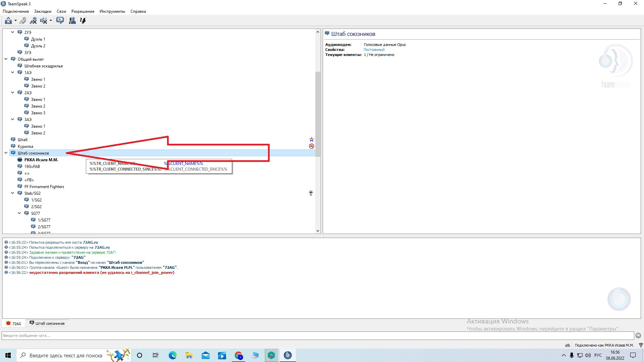Click the client status icon beside РККА Исаев М.М.

[x=20, y=160]
